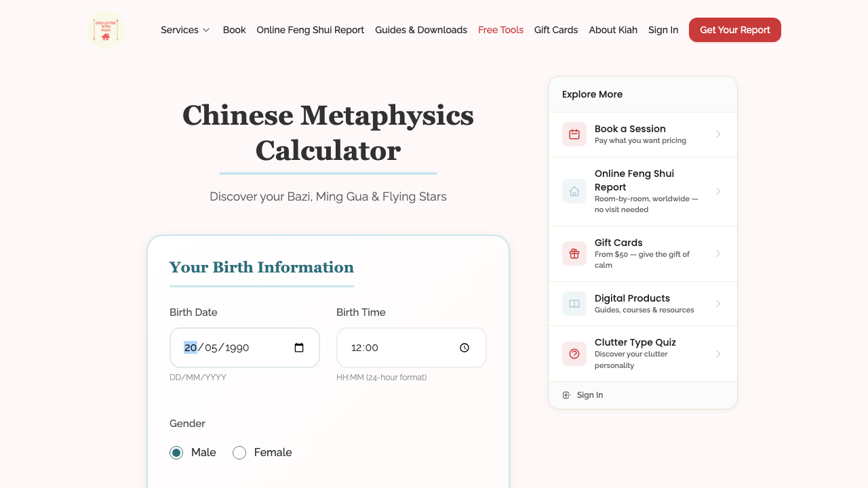Screen dimensions: 868x488
Task: Click chevron on Gift Cards sidebar row
Action: (x=718, y=253)
